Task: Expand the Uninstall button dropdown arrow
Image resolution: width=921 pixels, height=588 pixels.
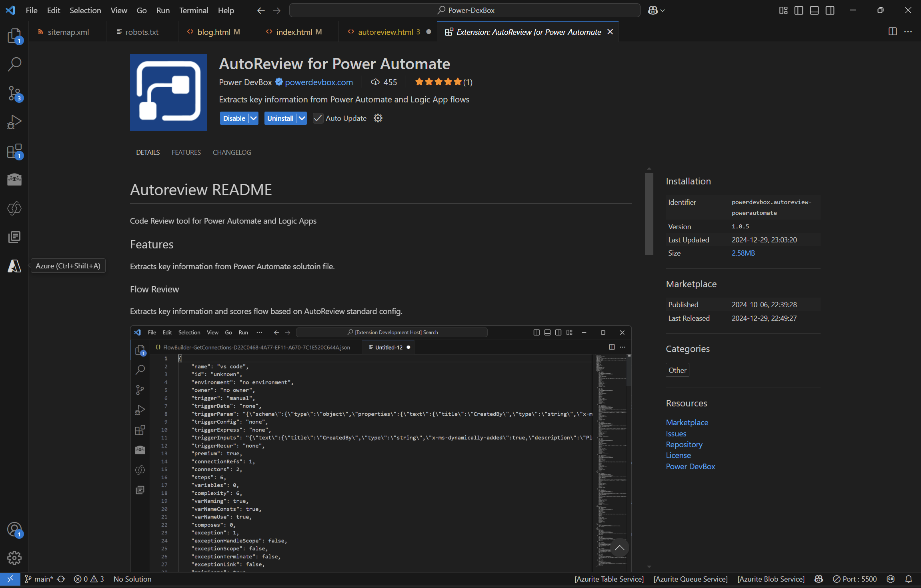Action: [302, 118]
